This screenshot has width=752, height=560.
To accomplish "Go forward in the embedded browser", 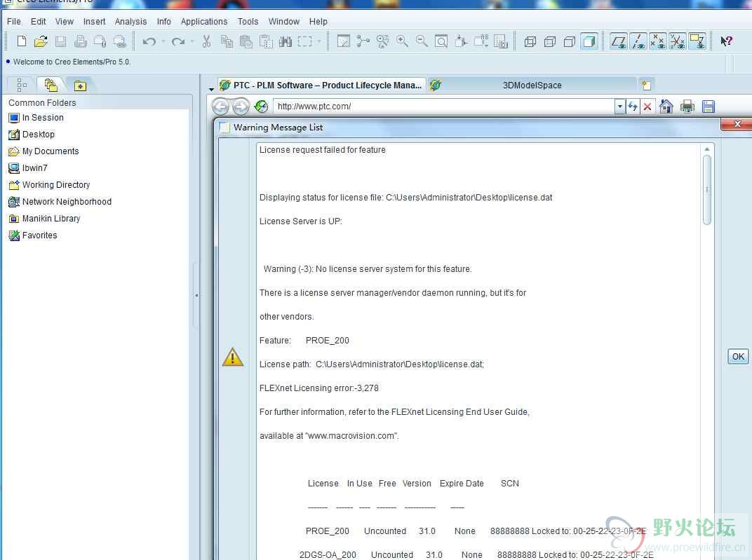I will pyautogui.click(x=241, y=107).
